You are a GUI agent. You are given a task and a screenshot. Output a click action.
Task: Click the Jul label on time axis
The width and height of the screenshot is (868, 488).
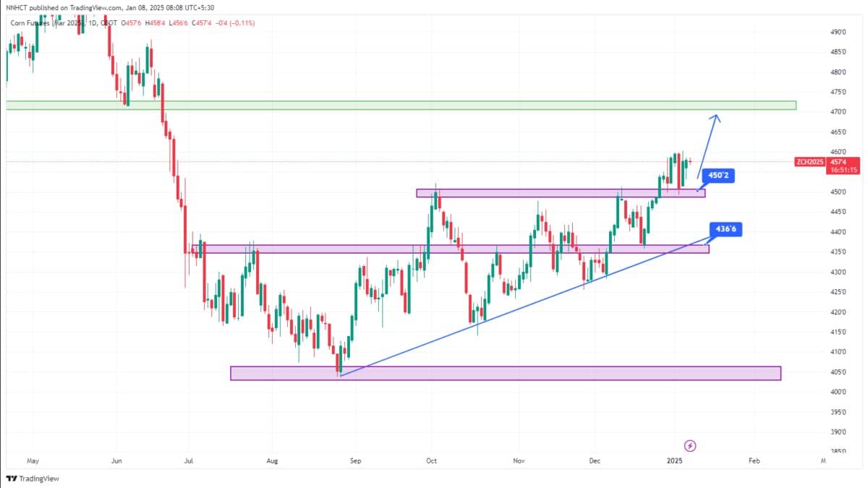click(x=188, y=460)
